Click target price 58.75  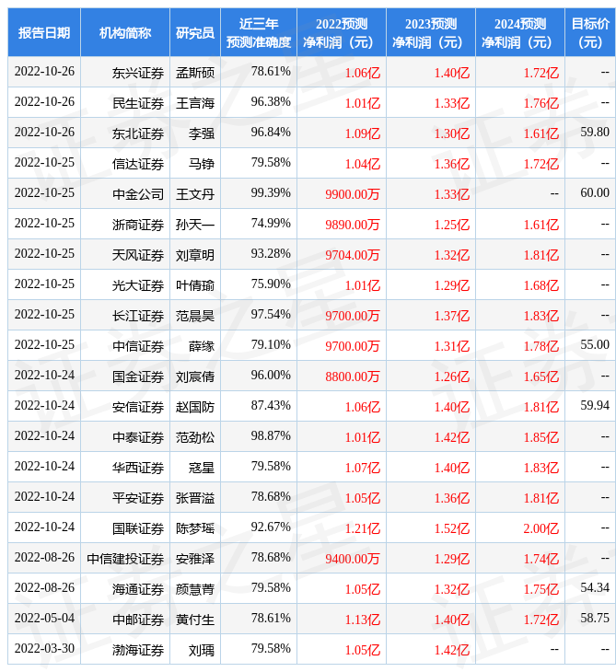pos(595,618)
